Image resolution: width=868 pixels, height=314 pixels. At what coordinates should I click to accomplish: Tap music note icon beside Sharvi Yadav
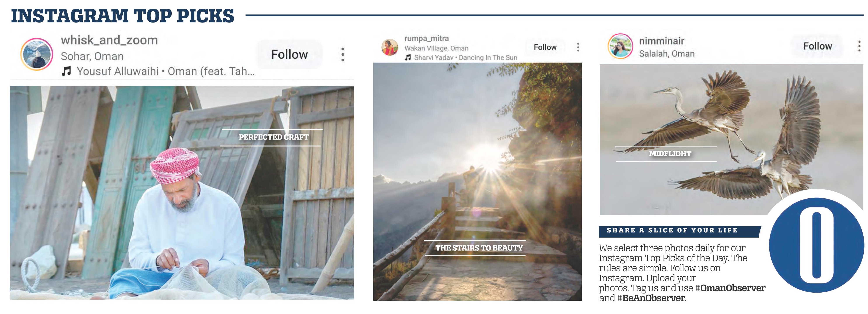click(x=408, y=58)
